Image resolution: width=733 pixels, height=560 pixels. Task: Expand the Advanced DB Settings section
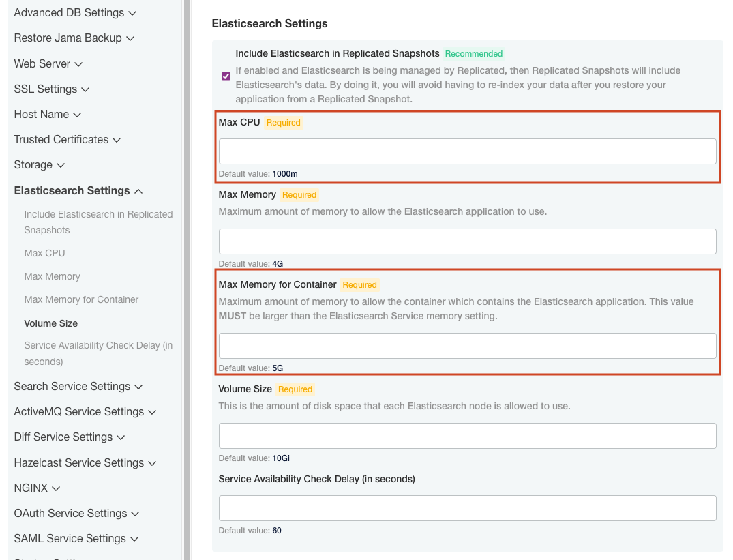(x=75, y=13)
